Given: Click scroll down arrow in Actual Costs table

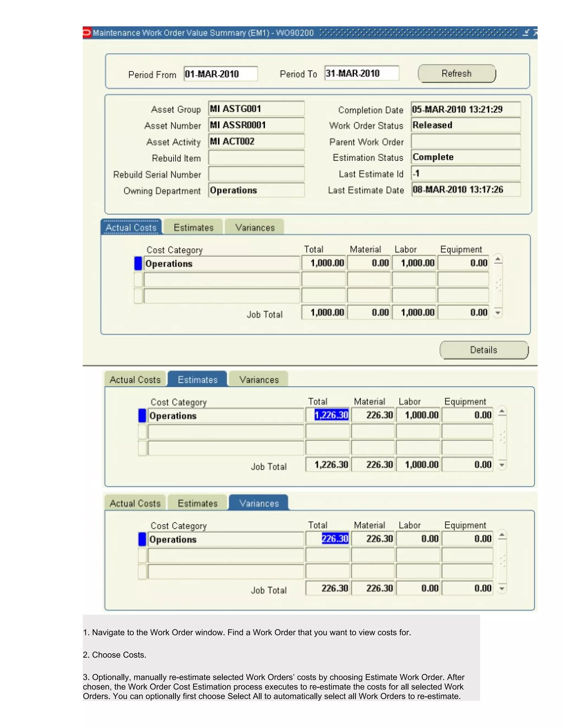Looking at the screenshot, I should tap(498, 313).
